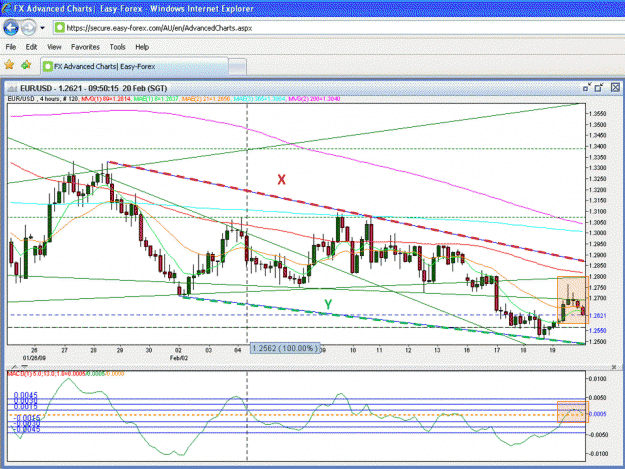Click the 01/26/09 date axis label
This screenshot has height=469, width=625.
(x=34, y=358)
